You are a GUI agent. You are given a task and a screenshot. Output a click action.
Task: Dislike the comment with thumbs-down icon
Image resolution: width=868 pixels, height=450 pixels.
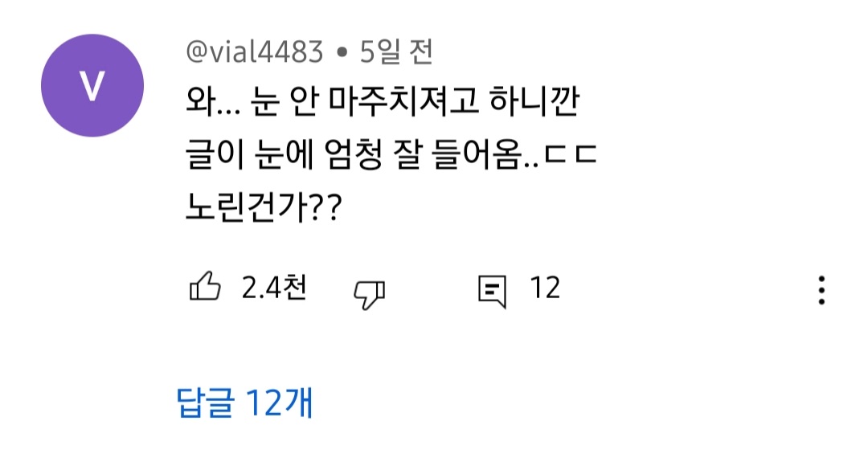click(370, 292)
